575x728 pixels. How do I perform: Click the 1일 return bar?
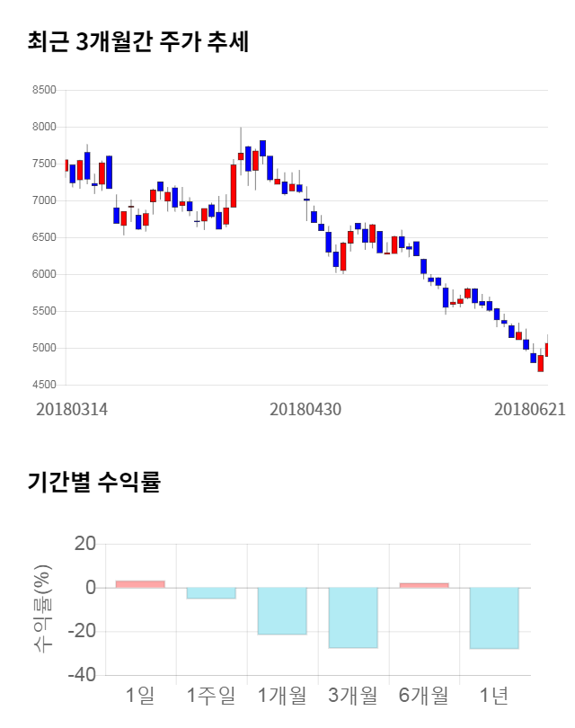pyautogui.click(x=140, y=584)
